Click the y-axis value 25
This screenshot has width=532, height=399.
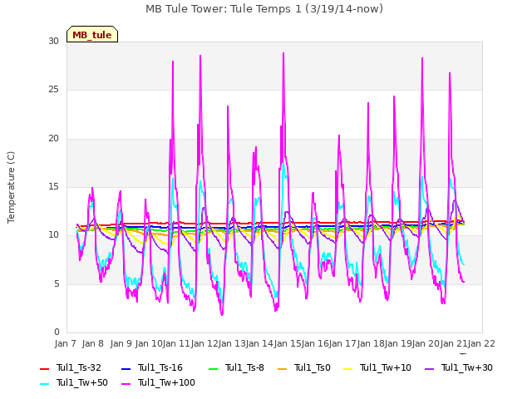coord(53,90)
